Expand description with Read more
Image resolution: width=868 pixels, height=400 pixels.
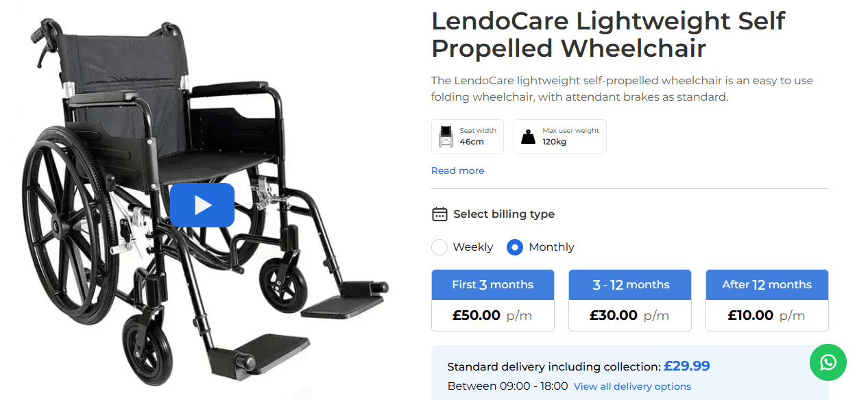pos(457,171)
